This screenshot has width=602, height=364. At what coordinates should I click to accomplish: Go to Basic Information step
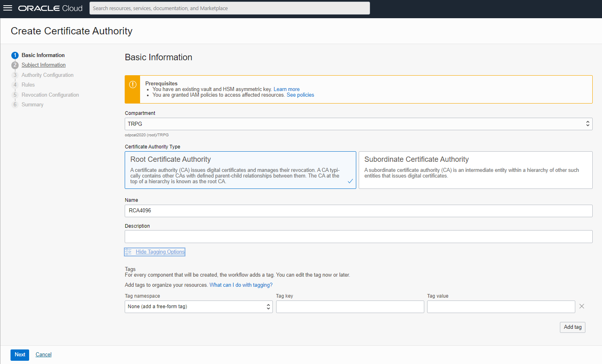(43, 55)
